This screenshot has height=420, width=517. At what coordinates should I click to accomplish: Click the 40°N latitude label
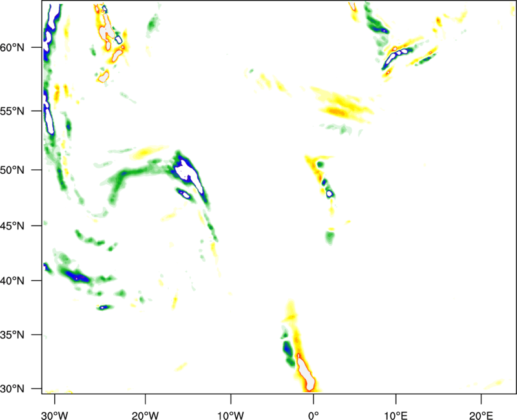point(12,280)
